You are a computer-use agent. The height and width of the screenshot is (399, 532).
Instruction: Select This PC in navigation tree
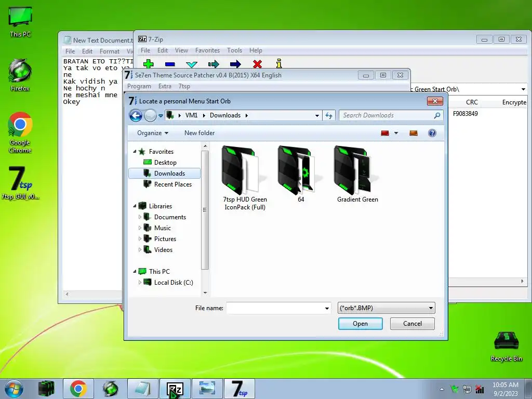159,271
